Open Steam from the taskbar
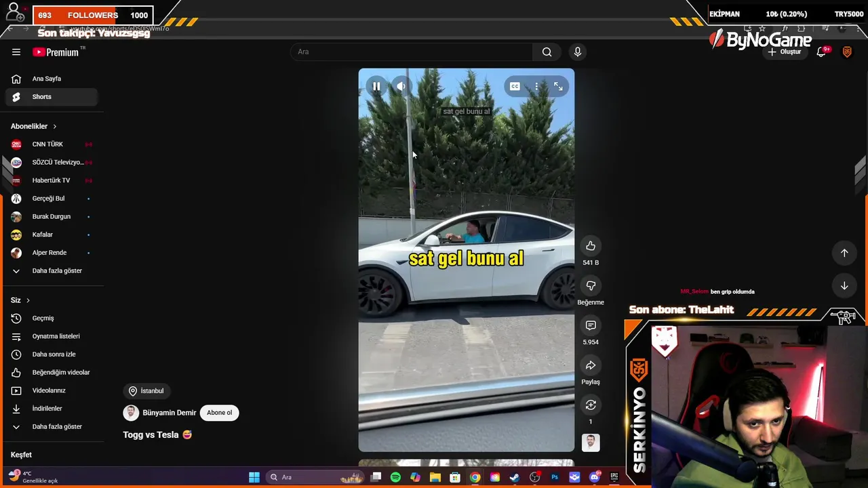The image size is (868, 488). point(515,477)
